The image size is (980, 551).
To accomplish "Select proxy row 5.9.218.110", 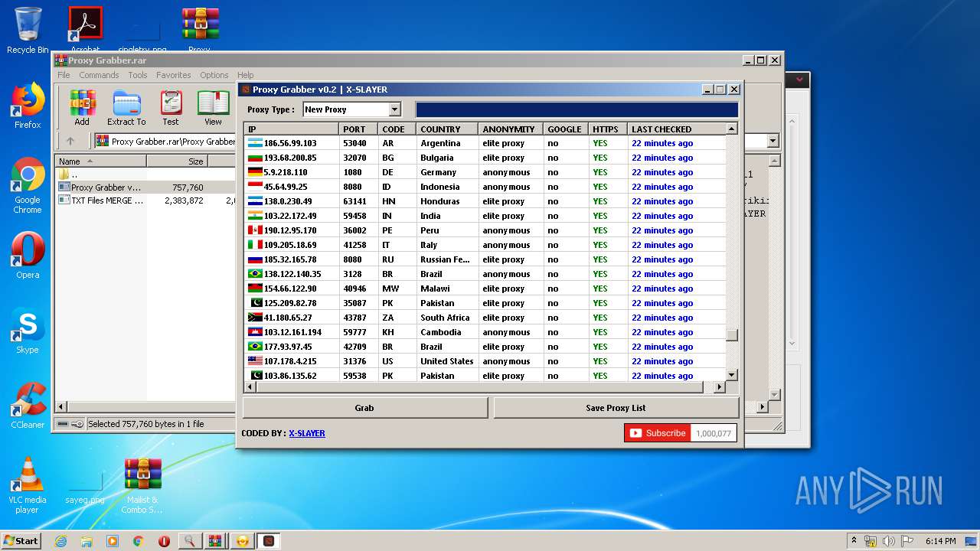I will [x=485, y=172].
